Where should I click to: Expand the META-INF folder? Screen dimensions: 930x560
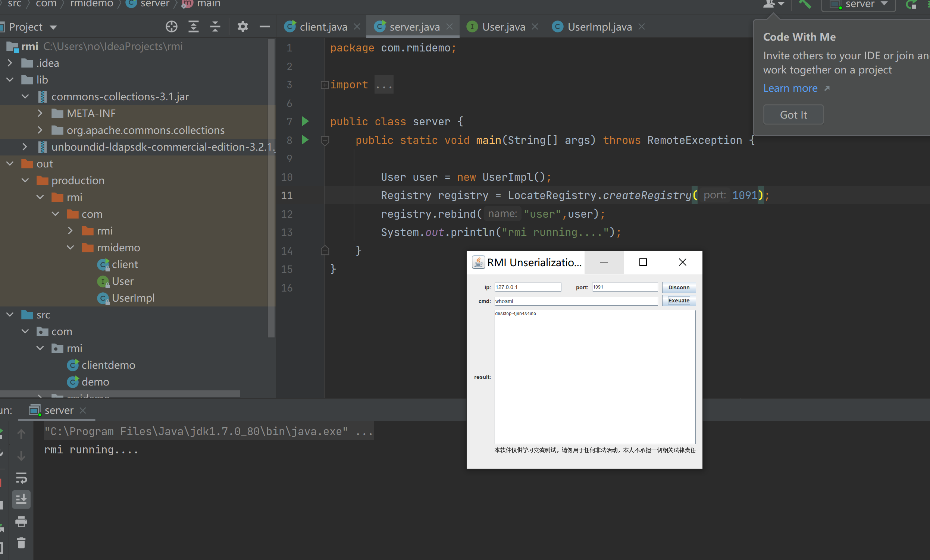pyautogui.click(x=40, y=113)
